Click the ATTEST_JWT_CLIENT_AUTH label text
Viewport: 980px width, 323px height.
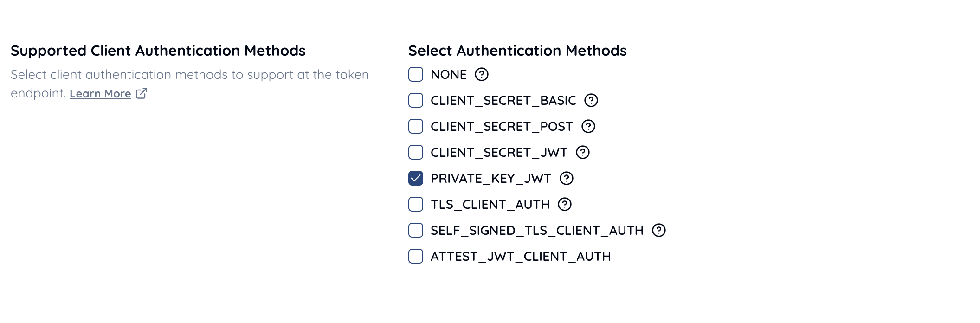point(520,256)
